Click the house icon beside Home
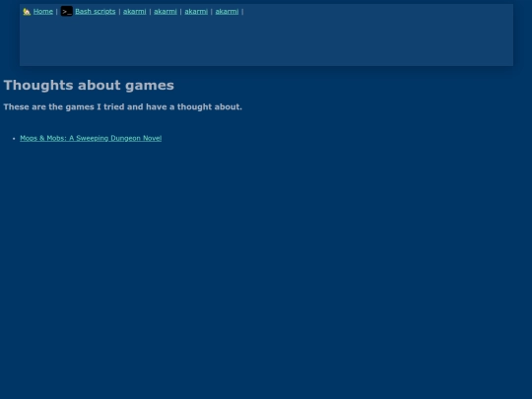The height and width of the screenshot is (399, 532). point(27,12)
